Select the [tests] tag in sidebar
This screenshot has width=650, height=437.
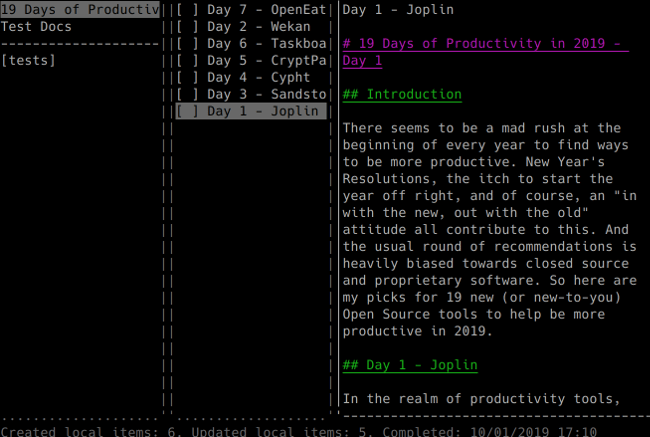pyautogui.click(x=28, y=61)
